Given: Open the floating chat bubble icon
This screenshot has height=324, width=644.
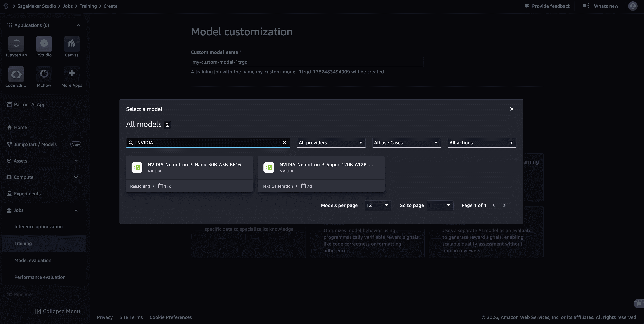Looking at the screenshot, I should [x=639, y=303].
